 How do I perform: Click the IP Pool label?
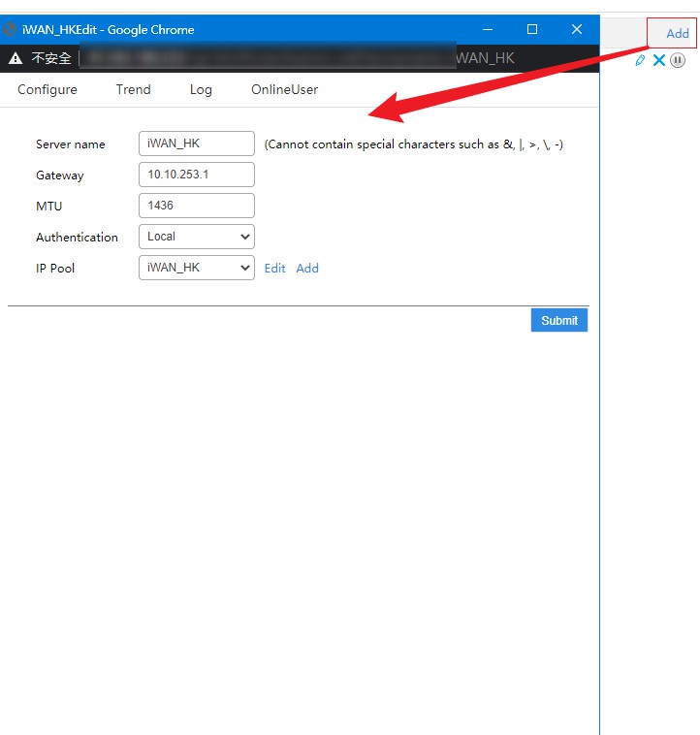(x=55, y=269)
